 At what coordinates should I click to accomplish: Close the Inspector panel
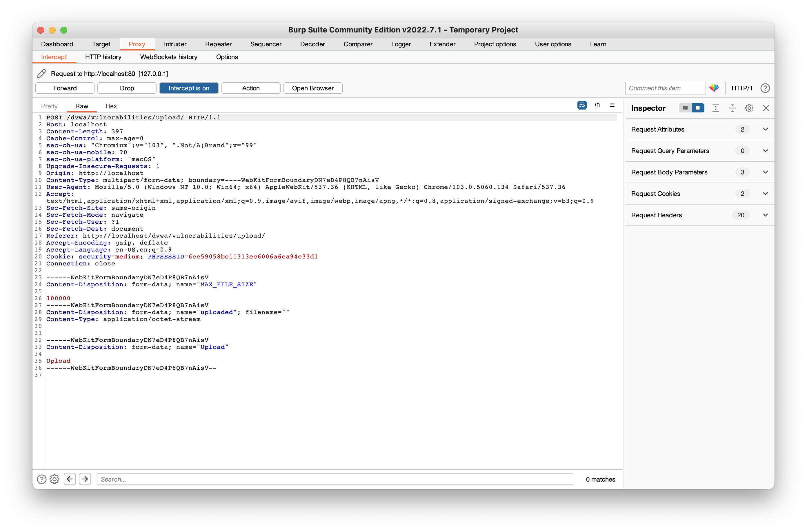coord(766,108)
